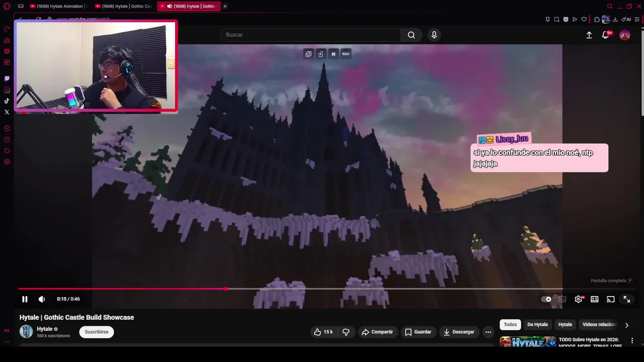Open sidebar player play-circle icon
The image size is (644, 362).
pos(7,128)
